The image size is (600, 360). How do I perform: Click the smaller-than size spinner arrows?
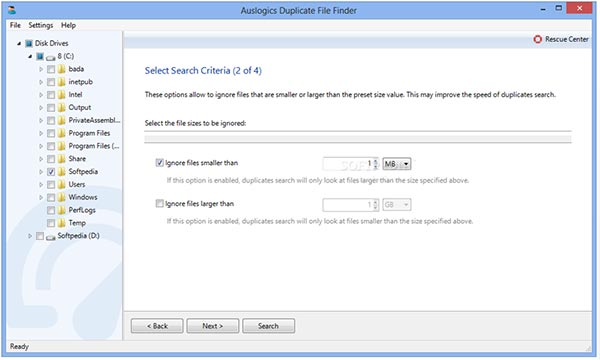click(x=376, y=164)
